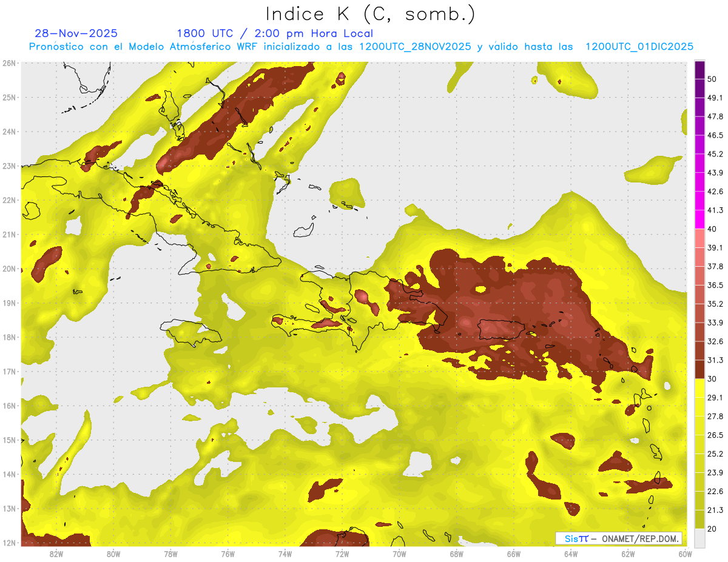Viewport: 728px width, 562px height.
Task: Pick the gray swatch below 20
Action: 699,538
